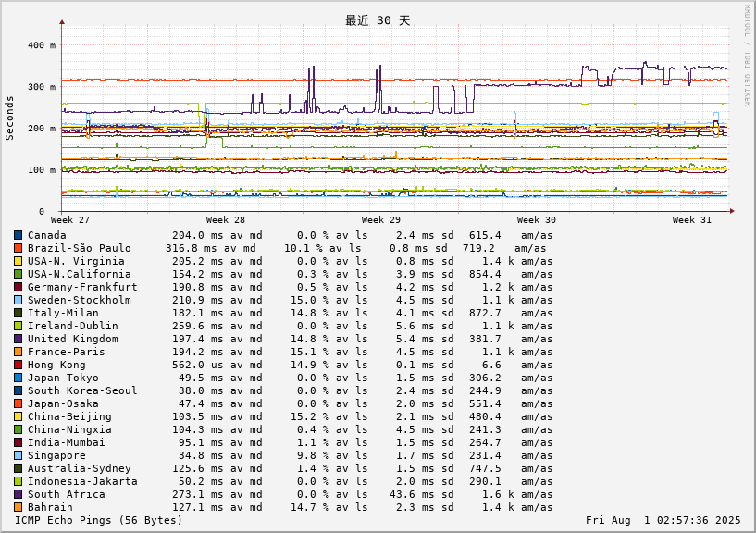Click the '400 m' y-axis label
This screenshot has height=533, width=756.
coord(42,45)
